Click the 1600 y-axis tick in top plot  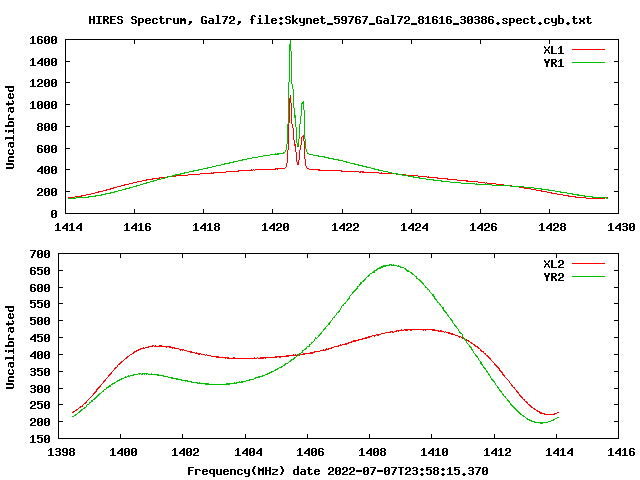[43, 40]
